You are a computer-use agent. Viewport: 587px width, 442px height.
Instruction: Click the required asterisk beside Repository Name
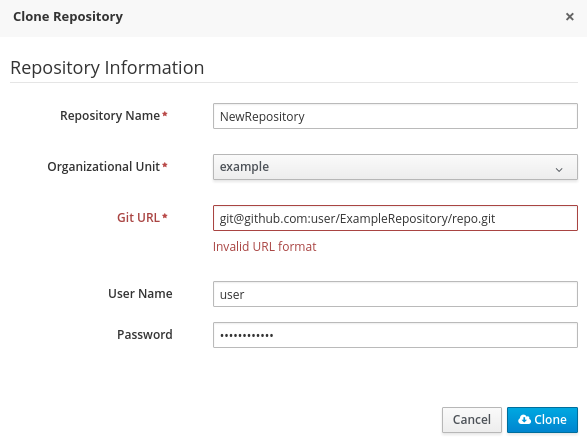click(164, 115)
